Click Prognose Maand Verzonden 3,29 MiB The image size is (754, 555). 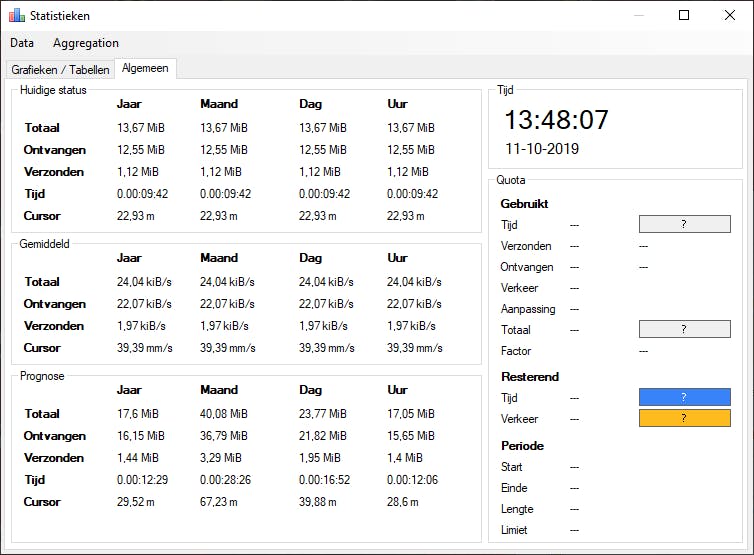tap(221, 458)
